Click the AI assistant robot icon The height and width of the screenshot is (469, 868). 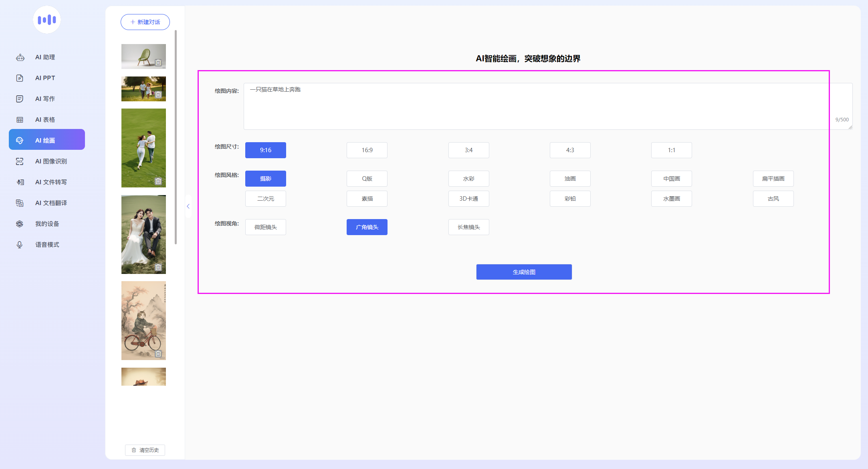coord(20,57)
